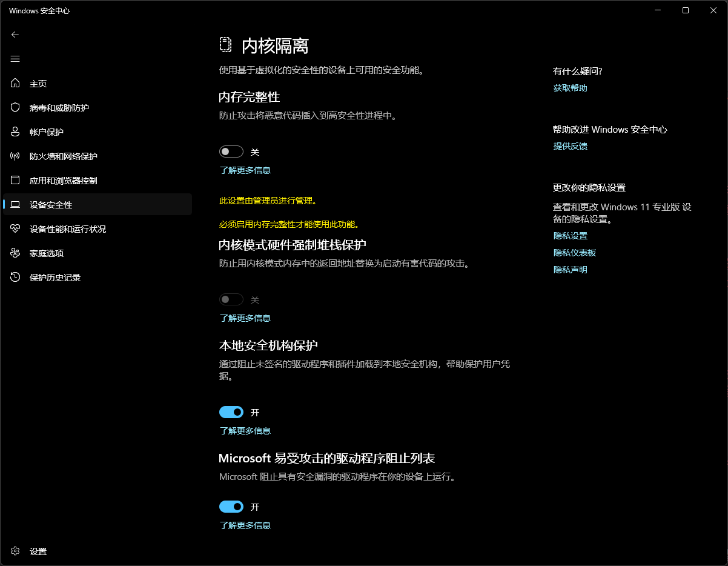728x566 pixels.
Task: Open 设置 with the gear icon
Action: [x=15, y=551]
